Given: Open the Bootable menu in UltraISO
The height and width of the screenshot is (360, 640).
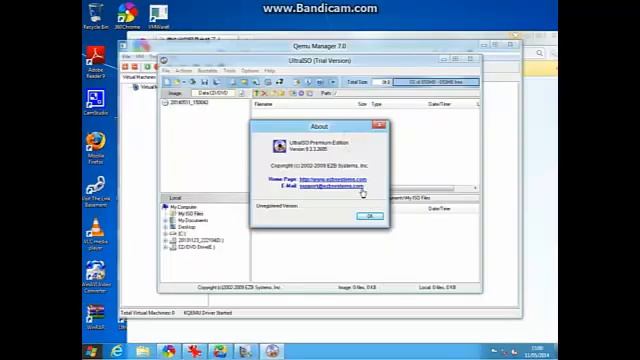Looking at the screenshot, I should click(x=207, y=71).
